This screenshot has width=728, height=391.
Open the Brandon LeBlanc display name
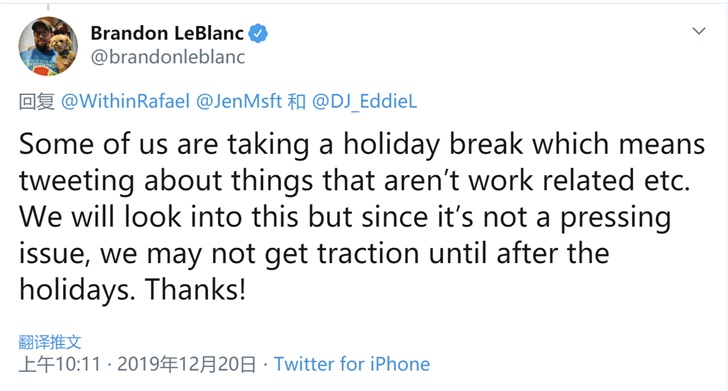pos(167,33)
